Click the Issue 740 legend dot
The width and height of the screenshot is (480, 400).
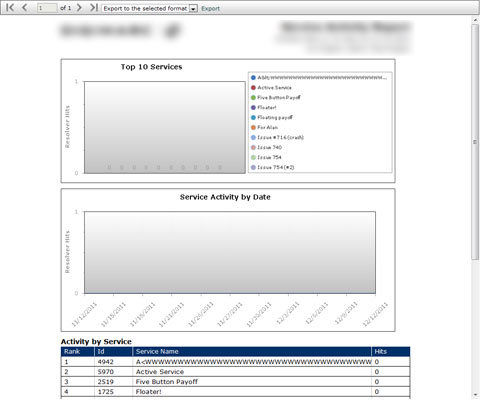pyautogui.click(x=253, y=147)
